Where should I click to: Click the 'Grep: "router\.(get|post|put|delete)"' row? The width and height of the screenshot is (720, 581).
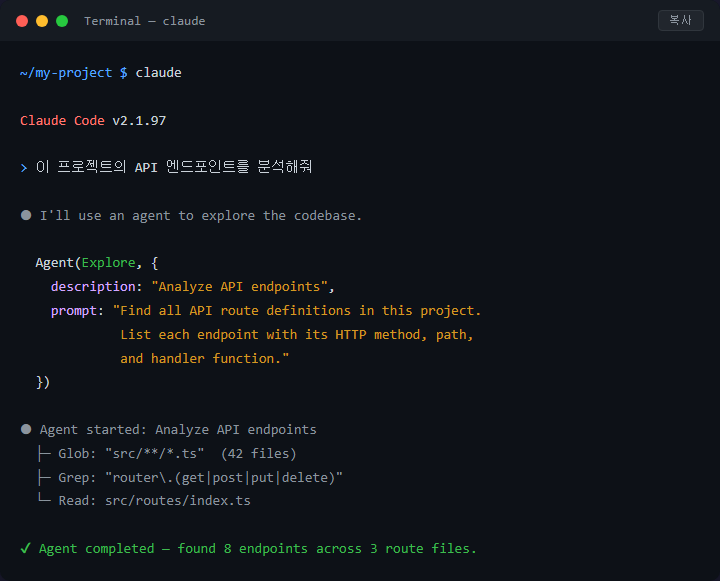[190, 477]
